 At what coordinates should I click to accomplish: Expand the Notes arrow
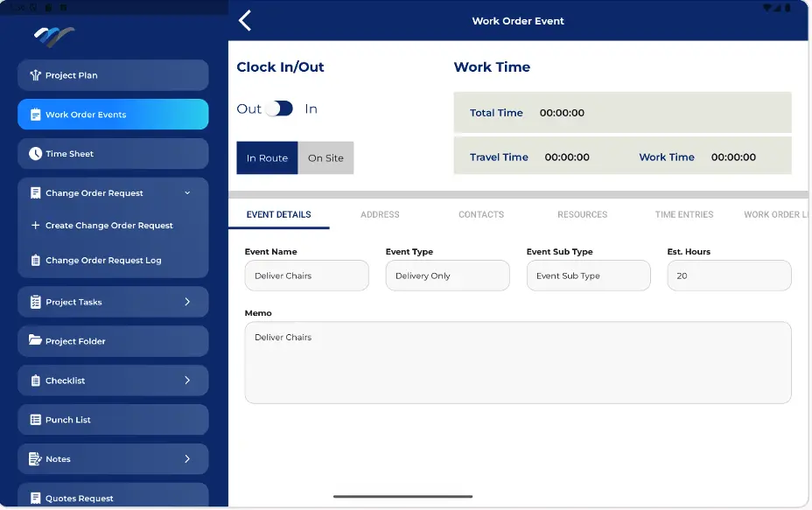point(187,458)
